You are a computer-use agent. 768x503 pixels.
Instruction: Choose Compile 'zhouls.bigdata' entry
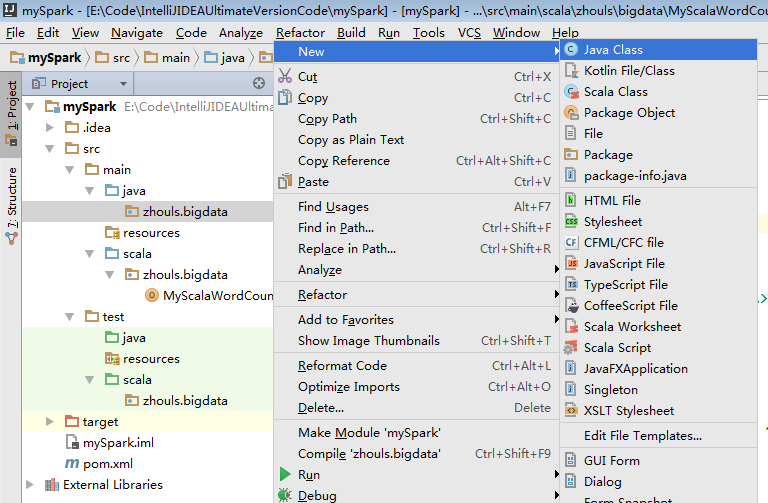pos(416,454)
